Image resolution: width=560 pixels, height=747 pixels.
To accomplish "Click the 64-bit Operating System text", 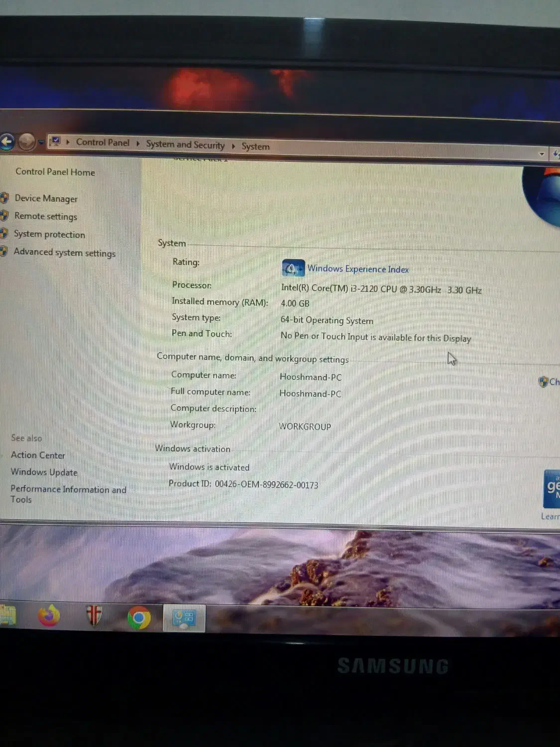I will point(327,320).
